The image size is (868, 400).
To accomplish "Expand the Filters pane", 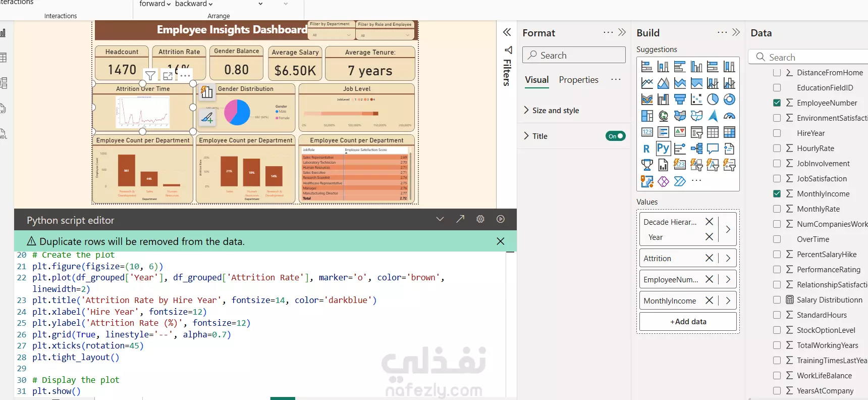I will click(507, 32).
